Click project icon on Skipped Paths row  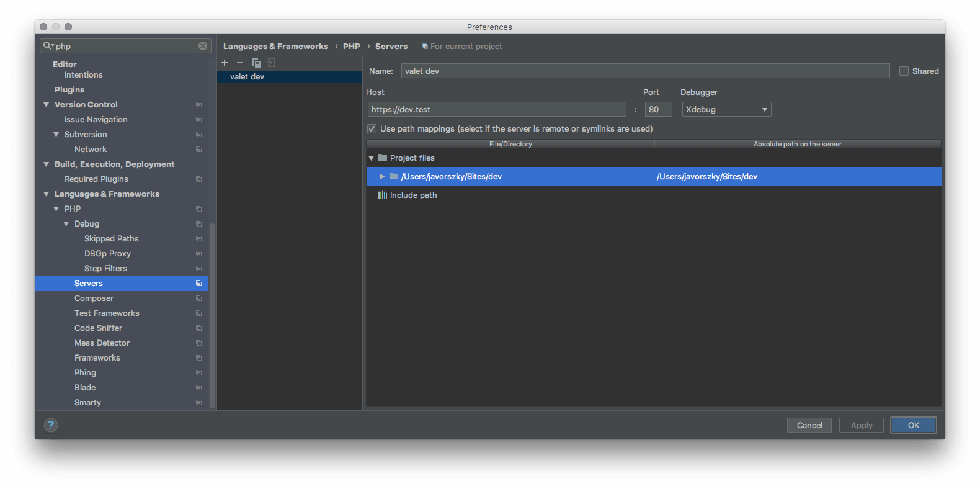pyautogui.click(x=199, y=239)
